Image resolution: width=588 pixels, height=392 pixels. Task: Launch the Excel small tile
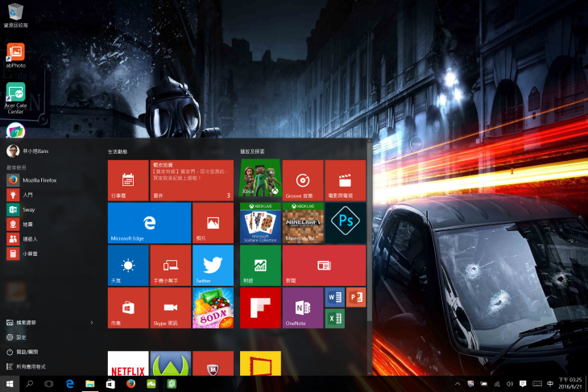(334, 319)
